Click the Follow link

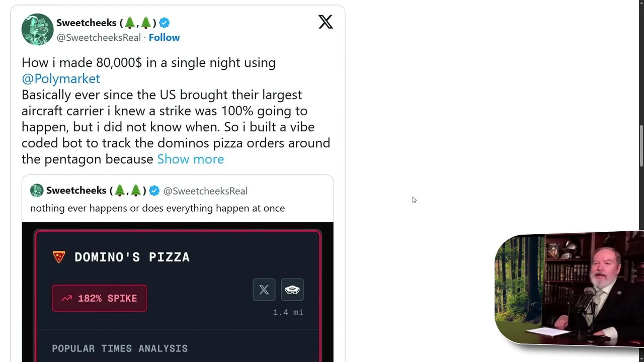point(164,38)
